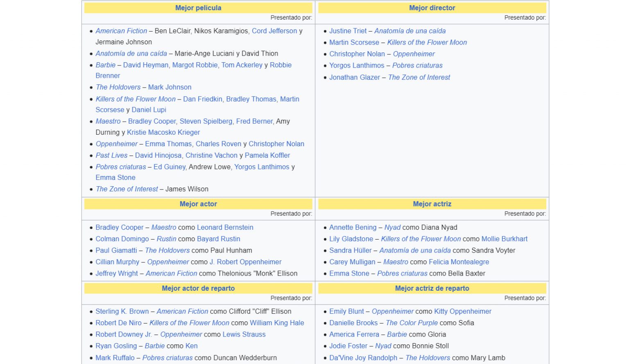The image size is (629, 364).
Task: Open the Lewis Strauss link
Action: point(244,334)
